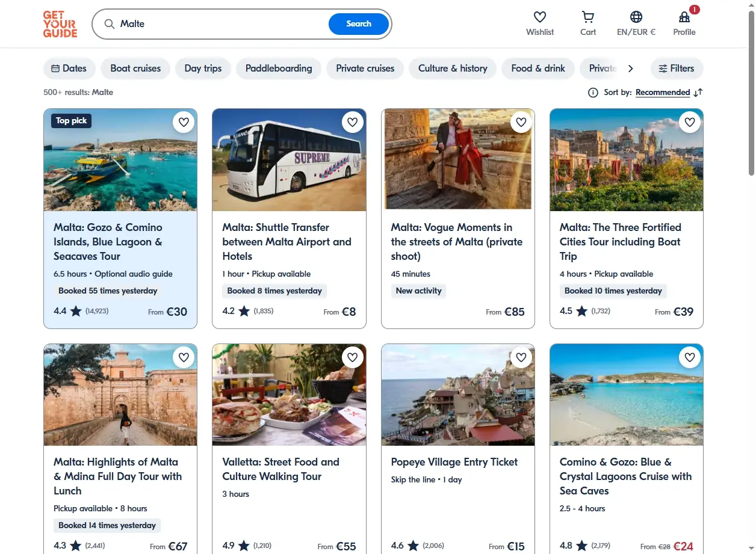Open Malta: Vogue Moments private shoot title
756x554 pixels.
457,242
